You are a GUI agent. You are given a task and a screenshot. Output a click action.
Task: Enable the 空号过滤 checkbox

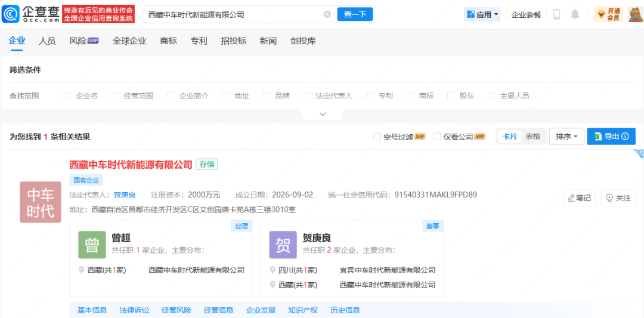377,137
